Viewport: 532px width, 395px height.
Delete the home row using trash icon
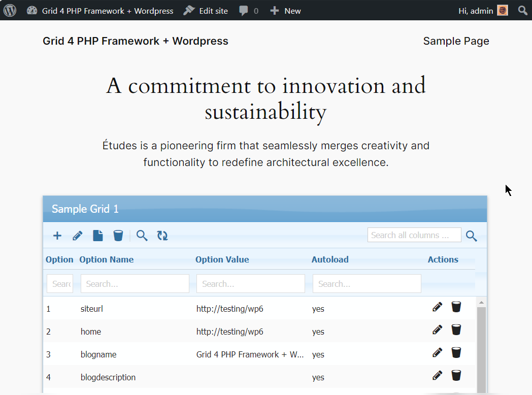456,330
